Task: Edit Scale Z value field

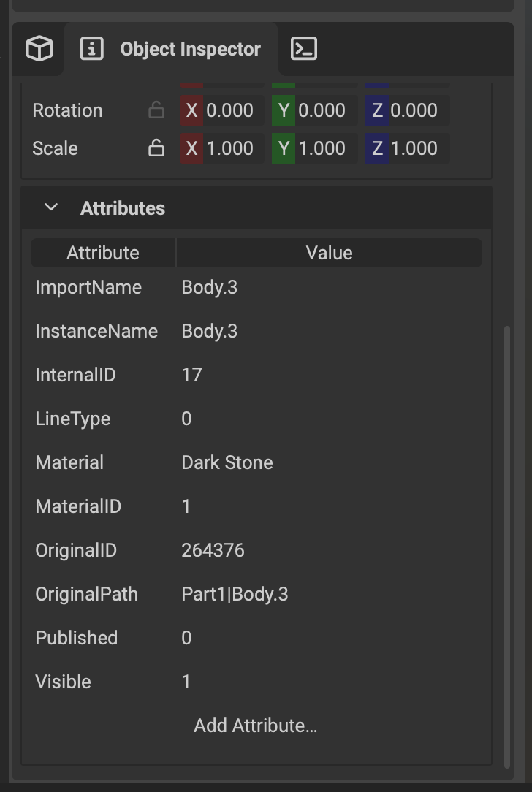Action: (407, 148)
